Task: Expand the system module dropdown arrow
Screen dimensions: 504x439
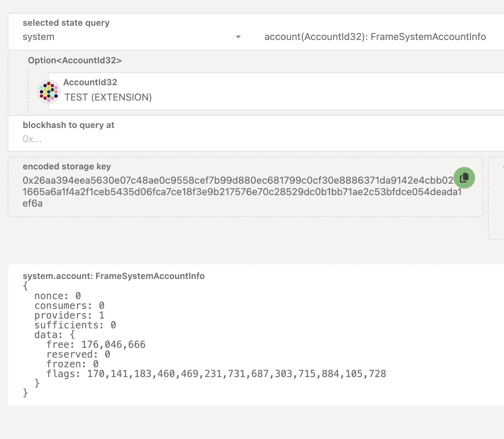Action: tap(238, 37)
